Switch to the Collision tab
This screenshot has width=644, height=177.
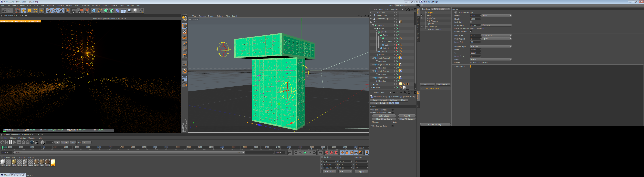[x=394, y=100]
